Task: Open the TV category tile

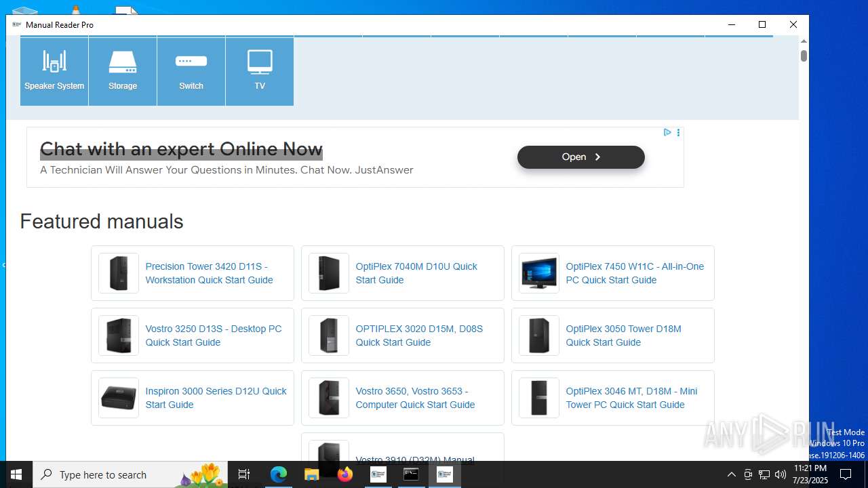Action: click(260, 71)
